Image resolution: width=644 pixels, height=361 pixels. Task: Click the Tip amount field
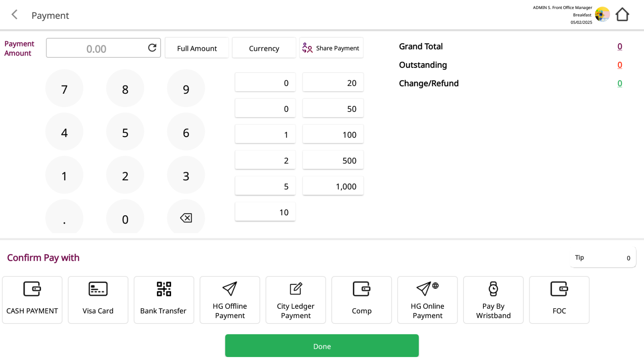point(602,258)
